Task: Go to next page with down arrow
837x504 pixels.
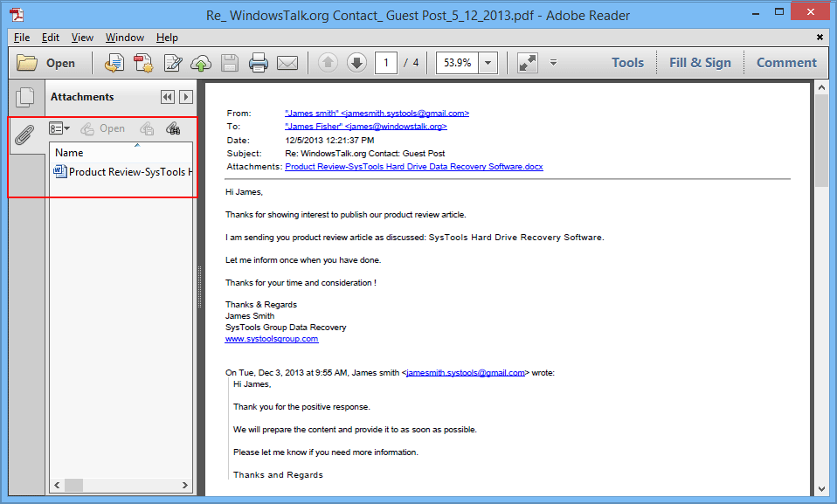Action: 356,63
